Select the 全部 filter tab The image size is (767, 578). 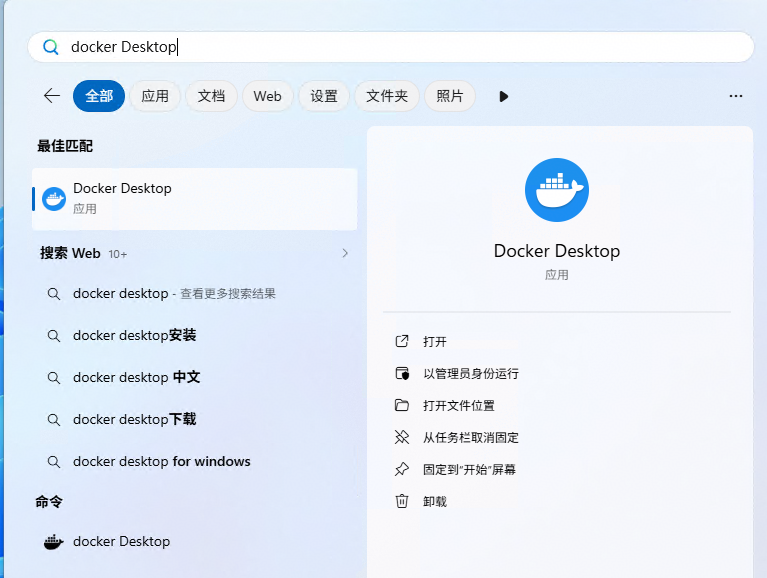99,96
